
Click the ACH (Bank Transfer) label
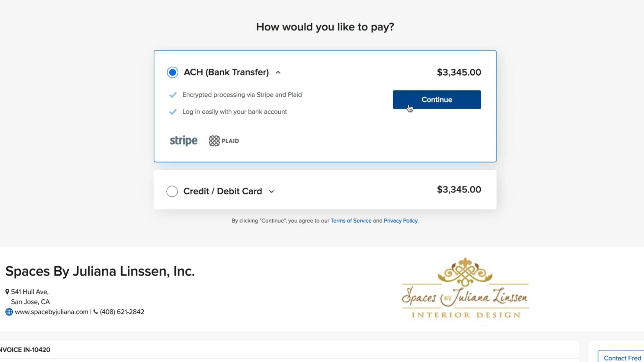[x=226, y=72]
